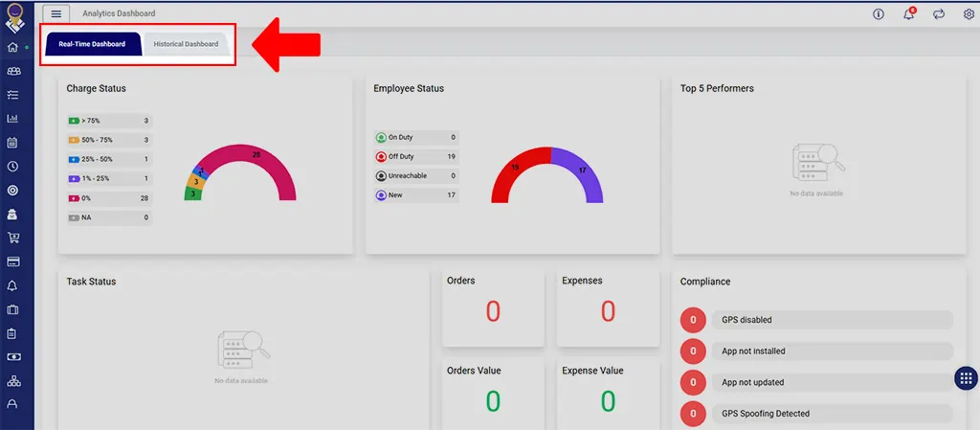Click the 'Unreachable' employee status item
This screenshot has width=980, height=430.
pos(415,175)
